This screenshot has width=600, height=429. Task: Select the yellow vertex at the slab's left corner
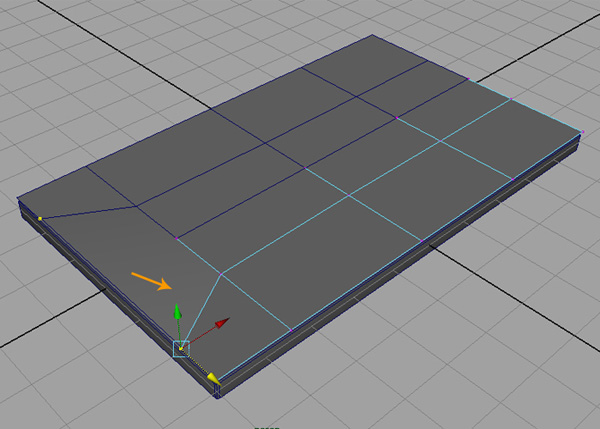(39, 217)
